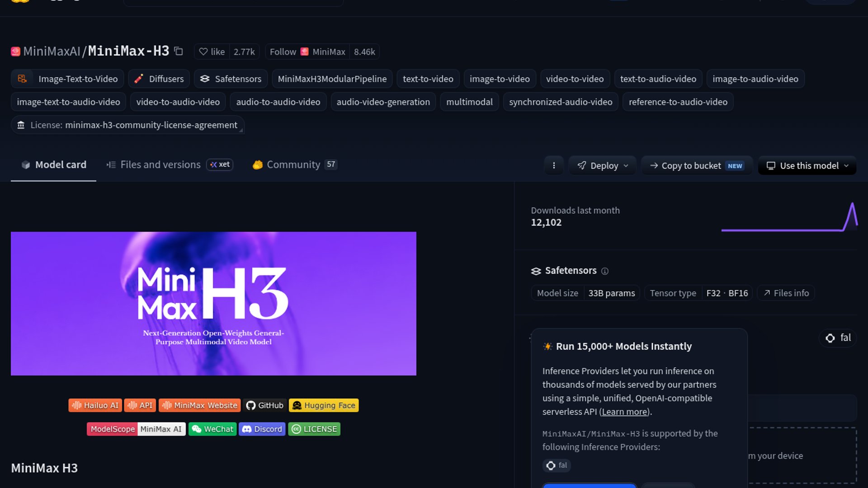Screen dimensions: 868x488
Task: Open the Learn more link
Action: [624, 412]
